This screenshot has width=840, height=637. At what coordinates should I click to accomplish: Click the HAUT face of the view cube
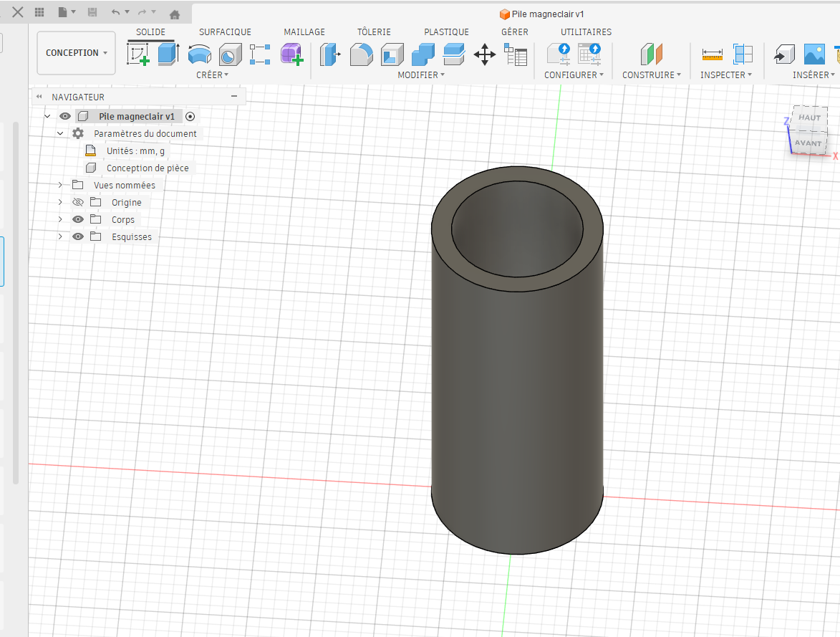[x=809, y=118]
